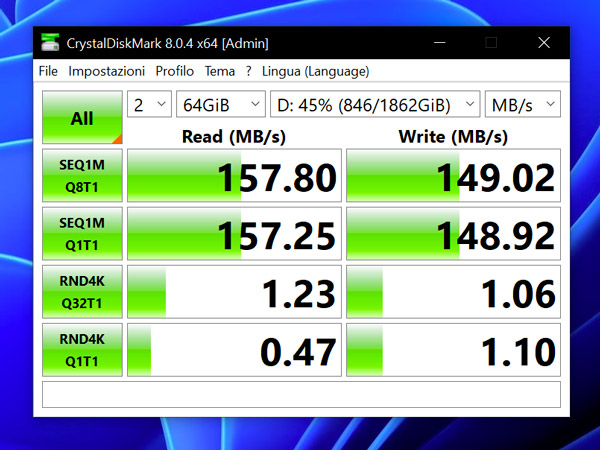Run all benchmarks with the All button
The height and width of the screenshot is (450, 600).
[82, 117]
